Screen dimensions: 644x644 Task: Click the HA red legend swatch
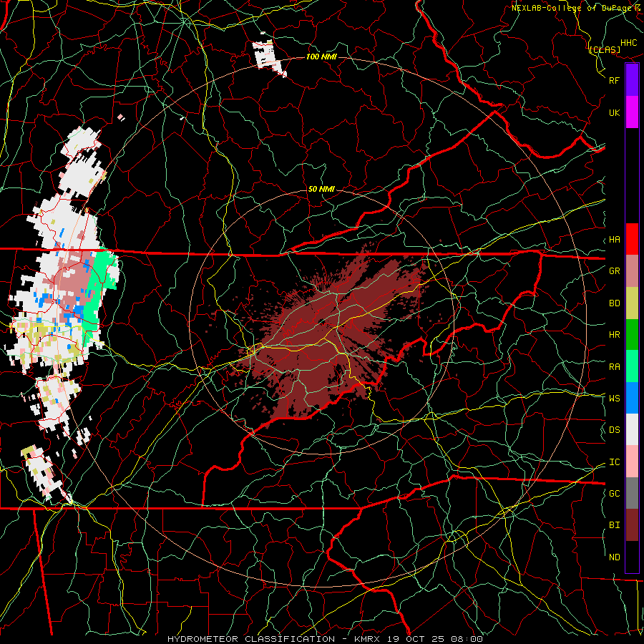coord(632,239)
